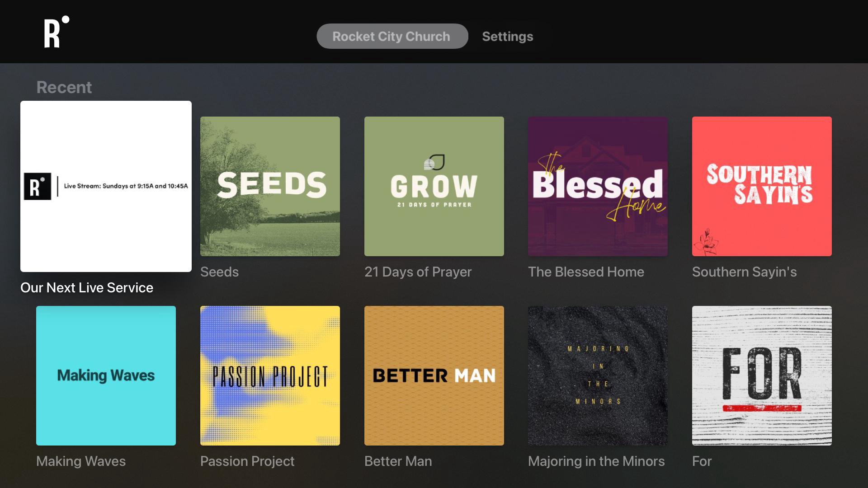Open the Settings tab
This screenshot has width=868, height=488.
507,36
